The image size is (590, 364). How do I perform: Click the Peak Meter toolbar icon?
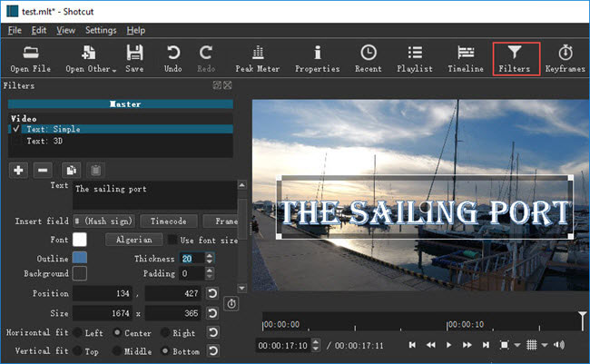(256, 58)
